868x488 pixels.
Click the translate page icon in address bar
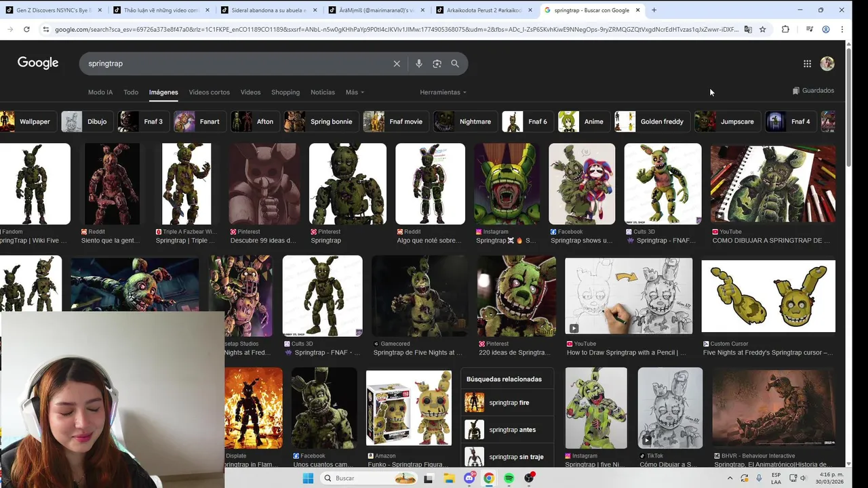[x=748, y=29]
